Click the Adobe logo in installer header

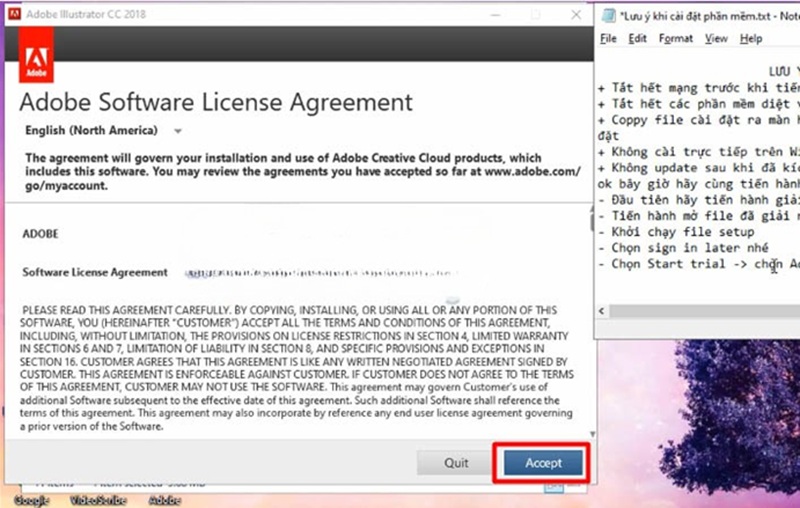tap(37, 59)
